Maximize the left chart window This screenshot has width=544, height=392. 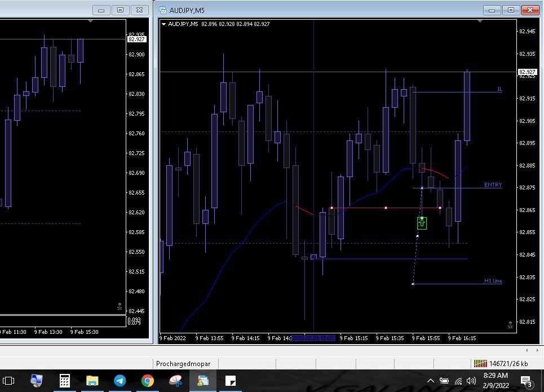pyautogui.click(x=121, y=10)
